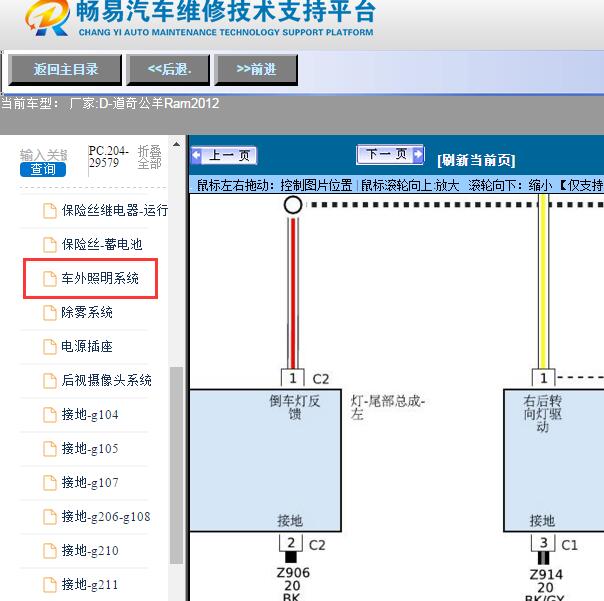
Task: Click document icon beside 接地-g210
Action: click(x=50, y=551)
